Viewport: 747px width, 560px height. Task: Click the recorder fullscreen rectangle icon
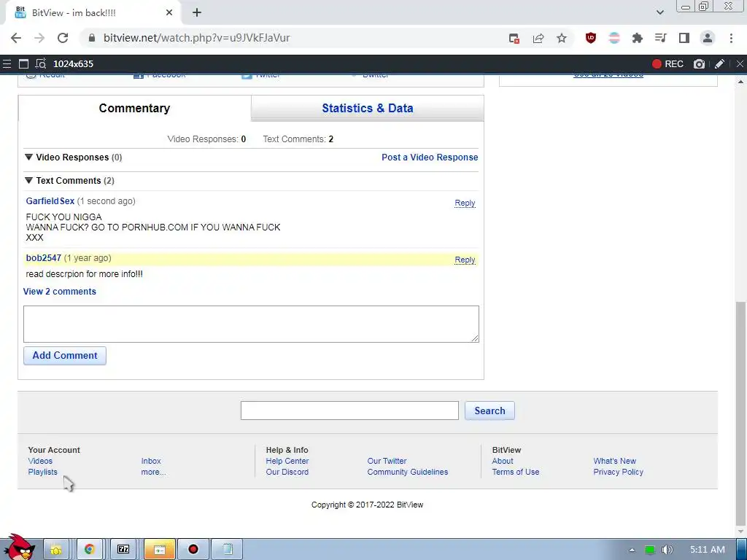pos(23,64)
